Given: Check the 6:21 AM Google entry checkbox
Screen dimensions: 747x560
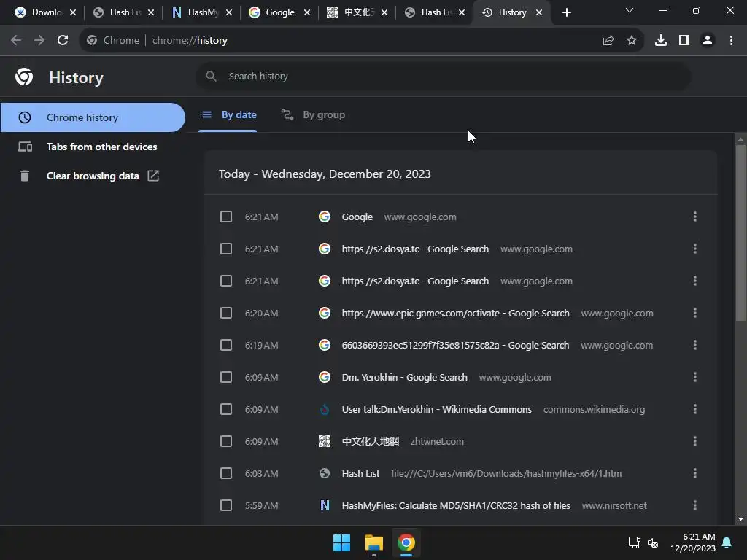Looking at the screenshot, I should (226, 217).
